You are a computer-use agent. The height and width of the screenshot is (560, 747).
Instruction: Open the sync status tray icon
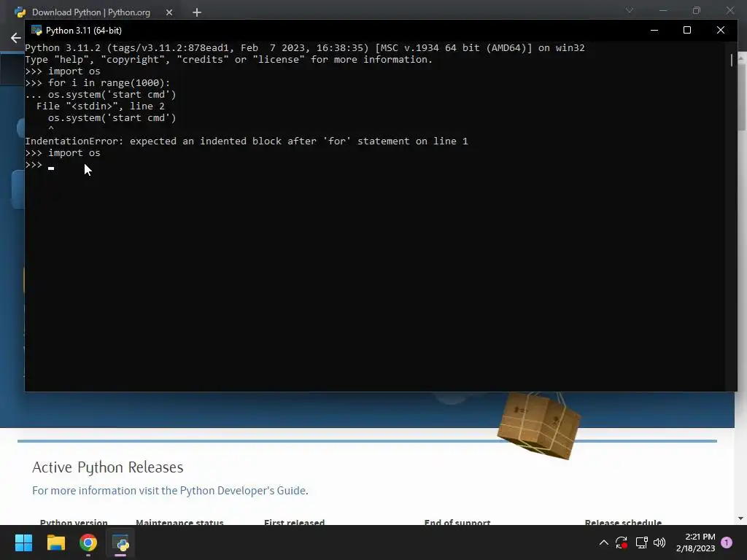click(x=622, y=542)
